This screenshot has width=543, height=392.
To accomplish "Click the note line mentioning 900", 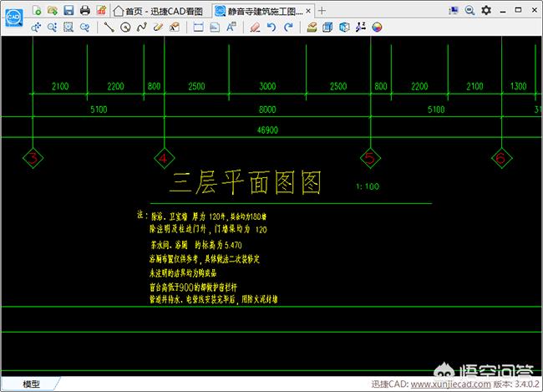I will (193, 287).
